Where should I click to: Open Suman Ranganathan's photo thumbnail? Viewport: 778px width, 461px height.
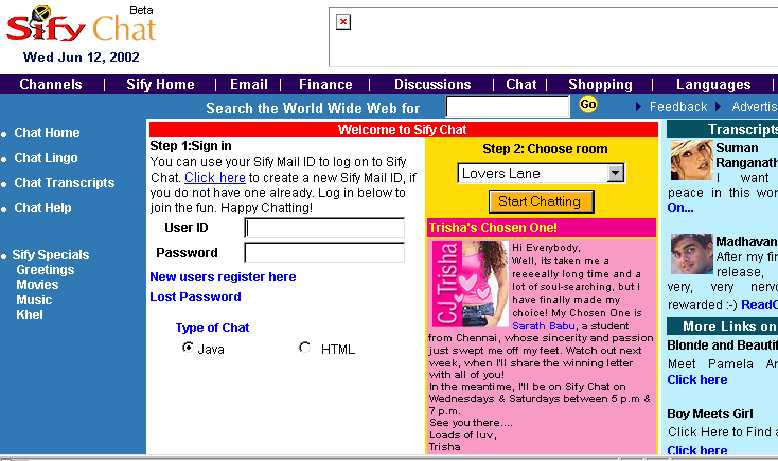coord(691,160)
